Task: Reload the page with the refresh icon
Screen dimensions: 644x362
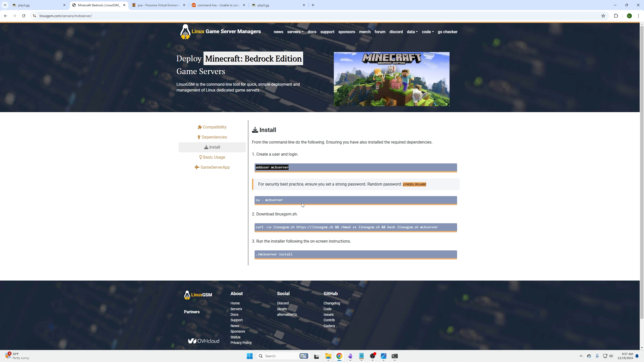Action: (x=24, y=16)
